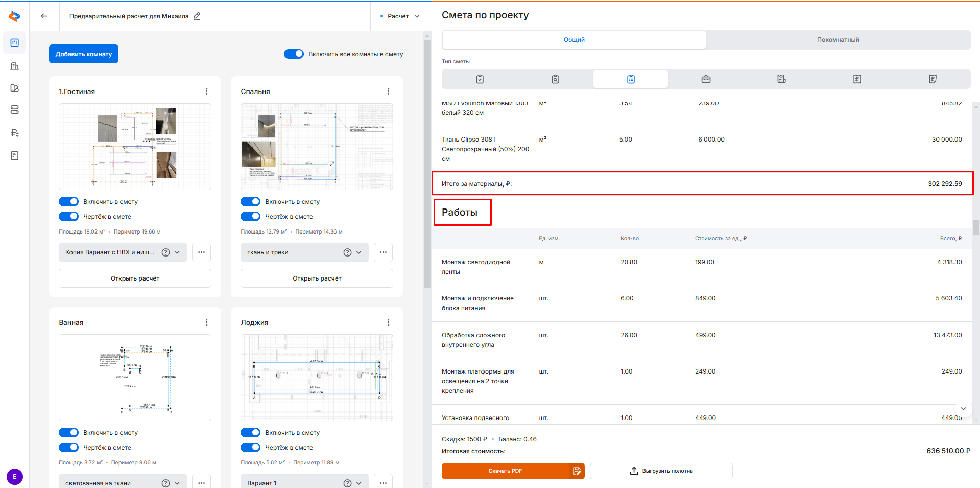Select the Общий estimate tab
The width and height of the screenshot is (980, 488).
click(574, 40)
